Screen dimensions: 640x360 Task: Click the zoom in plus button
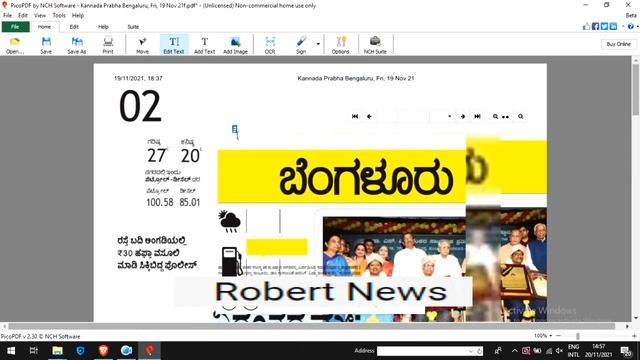point(634,336)
